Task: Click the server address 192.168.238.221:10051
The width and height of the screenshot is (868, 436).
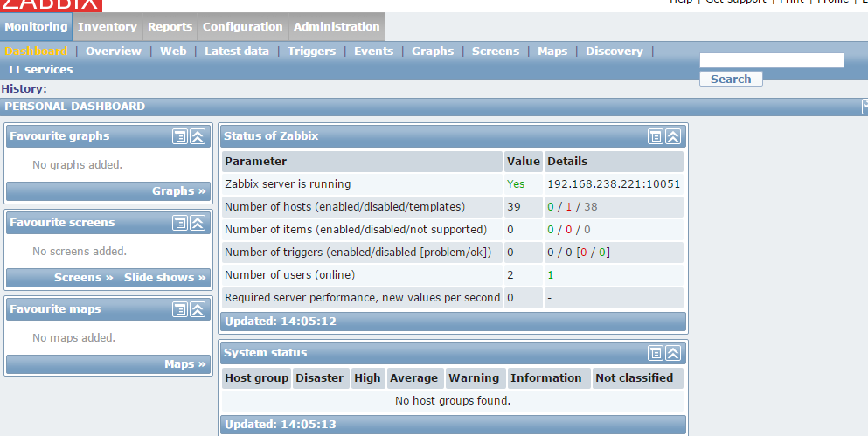Action: pyautogui.click(x=614, y=183)
